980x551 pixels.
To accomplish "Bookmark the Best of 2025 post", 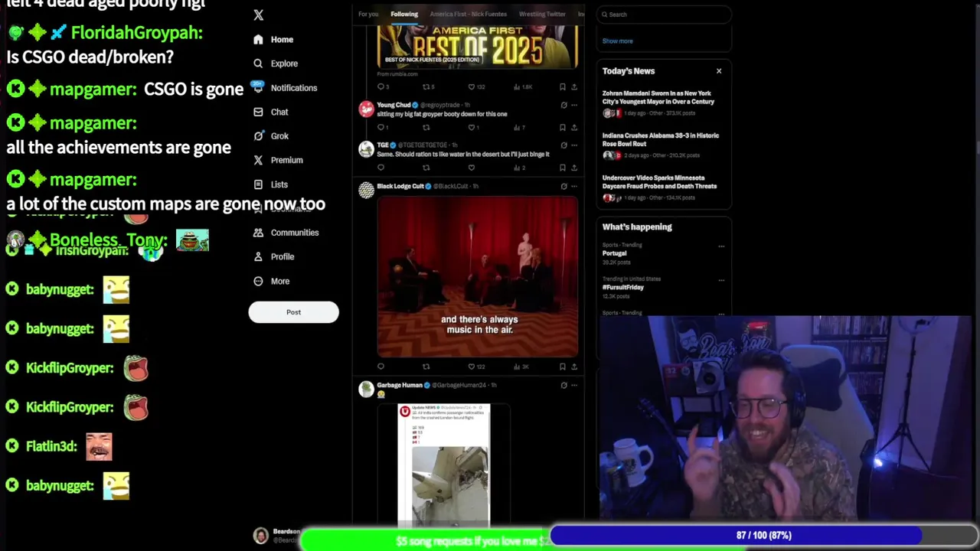I will (563, 87).
